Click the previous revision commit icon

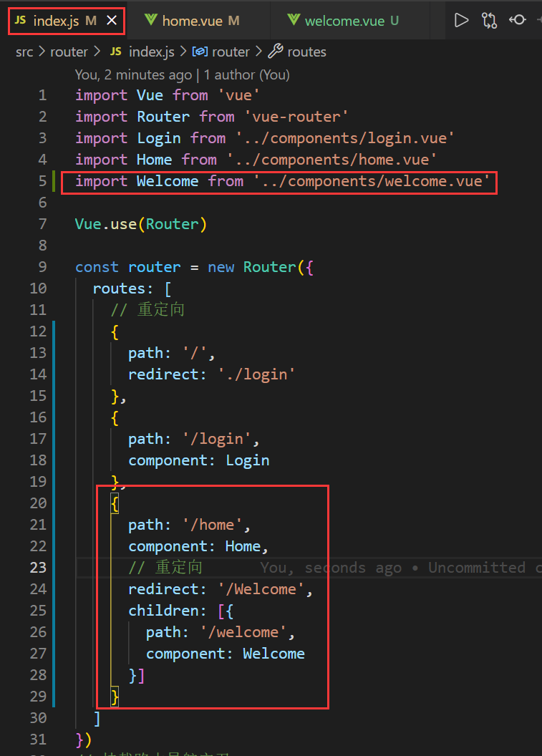(518, 20)
